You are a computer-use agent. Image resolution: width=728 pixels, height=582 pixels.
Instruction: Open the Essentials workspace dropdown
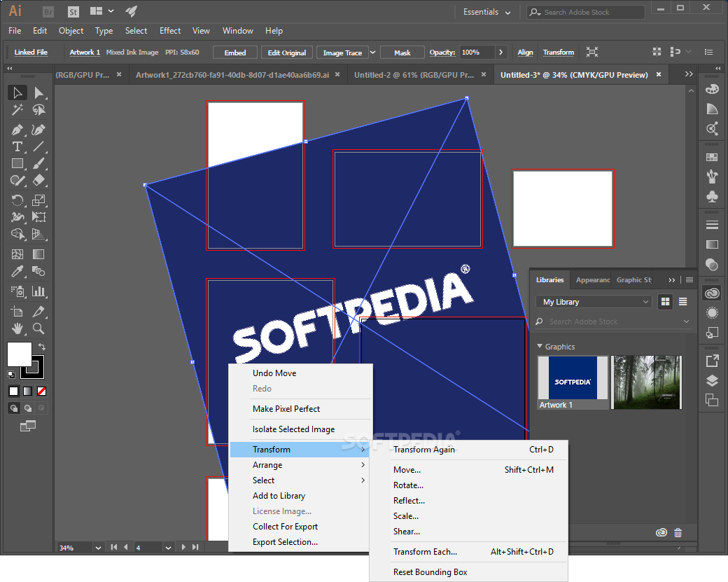[486, 12]
